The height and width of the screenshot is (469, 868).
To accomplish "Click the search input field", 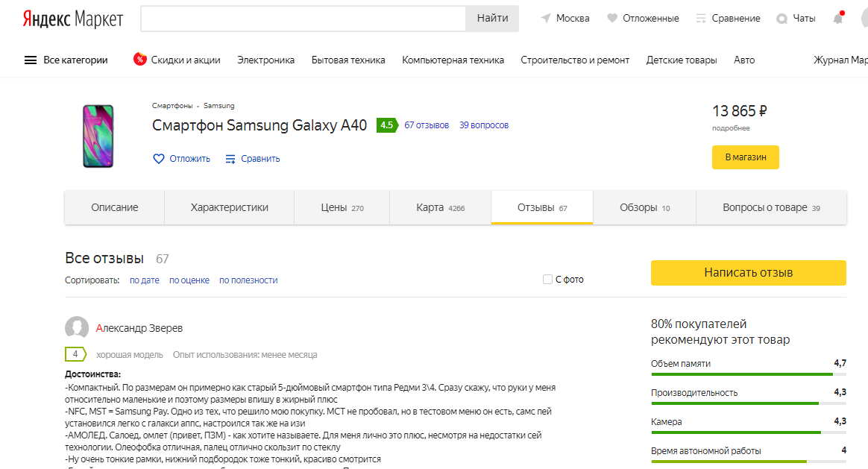I will click(303, 19).
